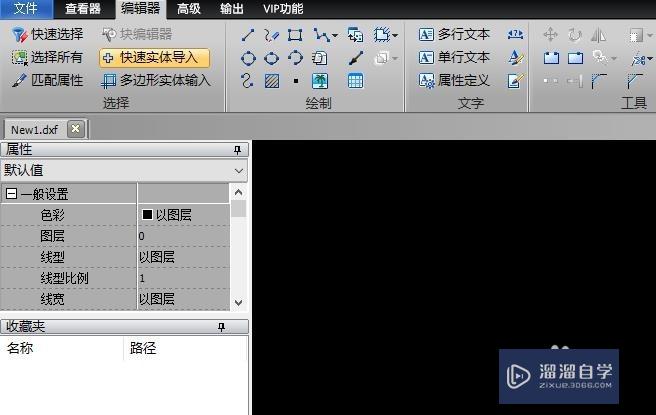Select the Hatch fill tool

pyautogui.click(x=272, y=81)
